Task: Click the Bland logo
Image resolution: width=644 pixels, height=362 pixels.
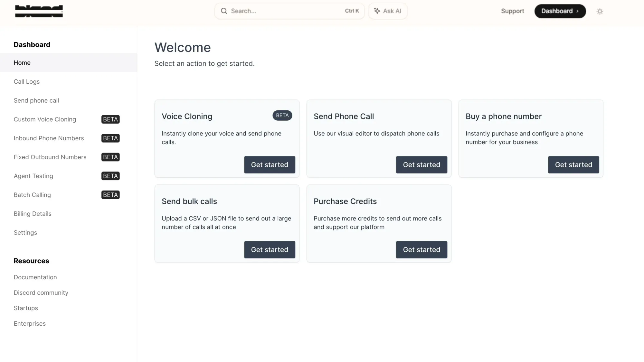Action: [39, 11]
